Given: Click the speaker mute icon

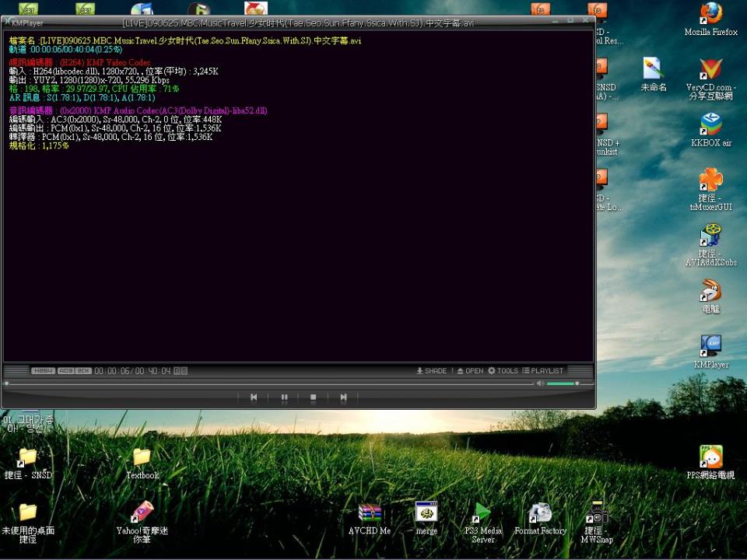Looking at the screenshot, I should (x=540, y=383).
